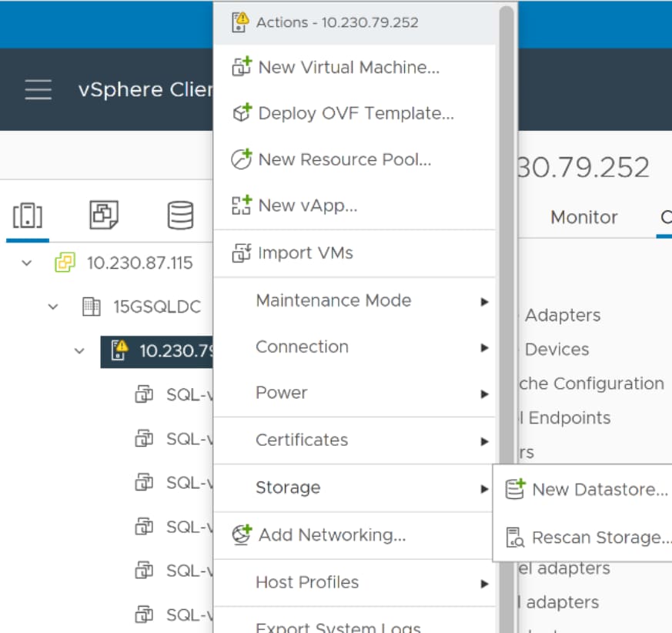Image resolution: width=672 pixels, height=633 pixels.
Task: Click the New Virtual Machine icon
Action: click(x=242, y=67)
